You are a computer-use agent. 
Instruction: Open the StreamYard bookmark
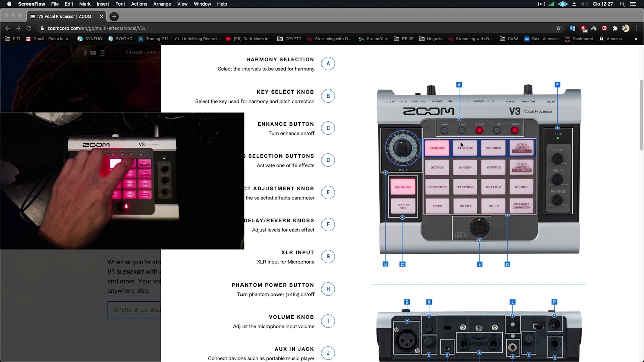[x=373, y=39]
